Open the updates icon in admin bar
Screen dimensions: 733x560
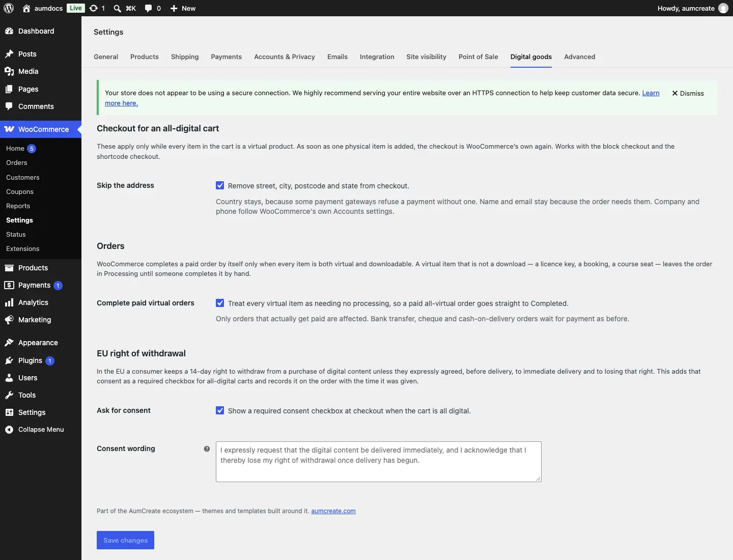click(x=94, y=8)
